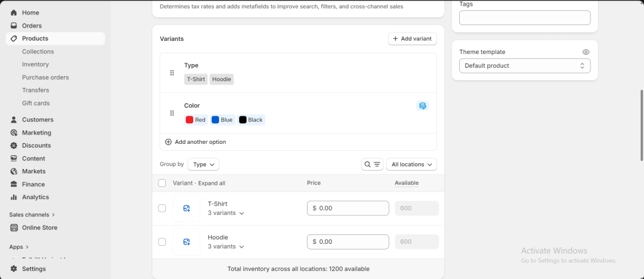Toggle the theme template preview eye icon
Viewport: 644px width, 279px height.
pyautogui.click(x=586, y=52)
